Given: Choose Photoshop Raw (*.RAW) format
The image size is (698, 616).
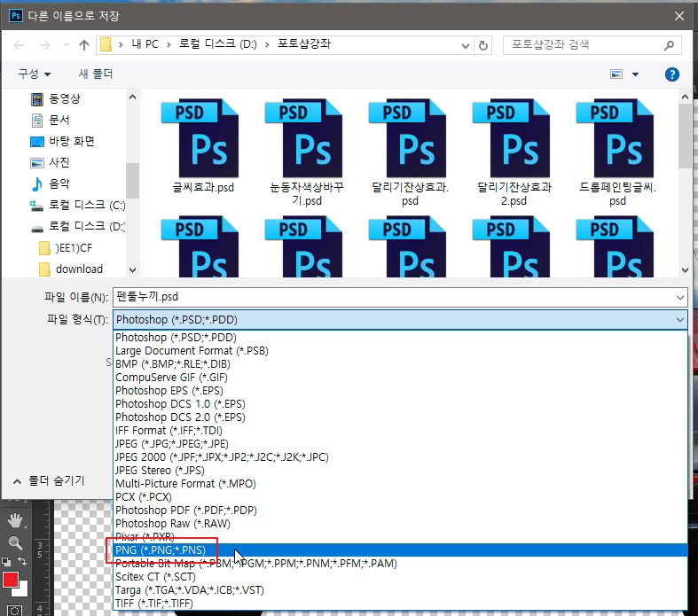Looking at the screenshot, I should [x=400, y=524].
